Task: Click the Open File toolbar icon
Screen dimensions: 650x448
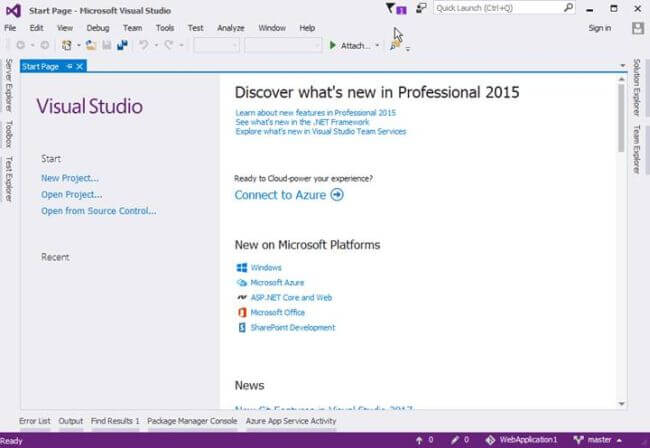Action: pyautogui.click(x=91, y=45)
